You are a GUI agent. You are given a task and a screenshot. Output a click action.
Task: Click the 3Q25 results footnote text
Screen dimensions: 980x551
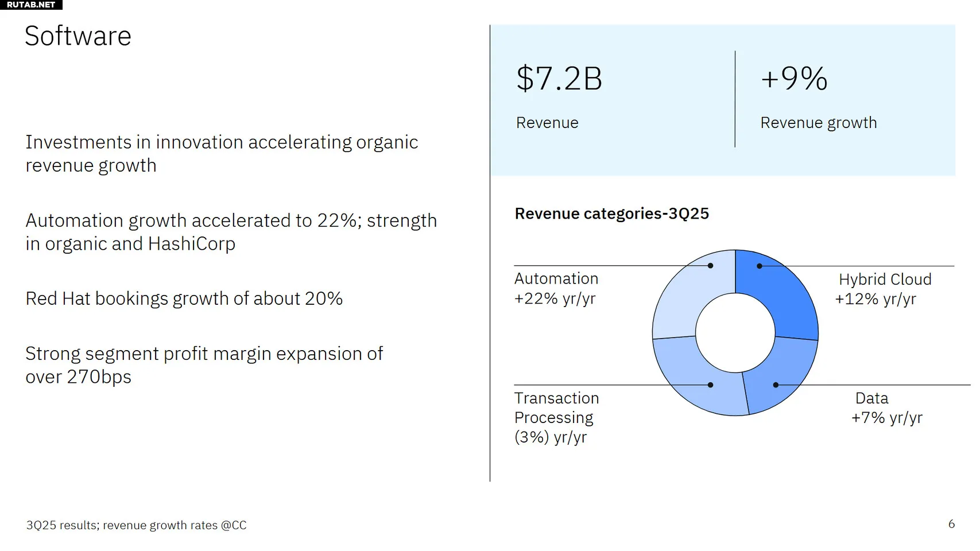[x=136, y=525]
